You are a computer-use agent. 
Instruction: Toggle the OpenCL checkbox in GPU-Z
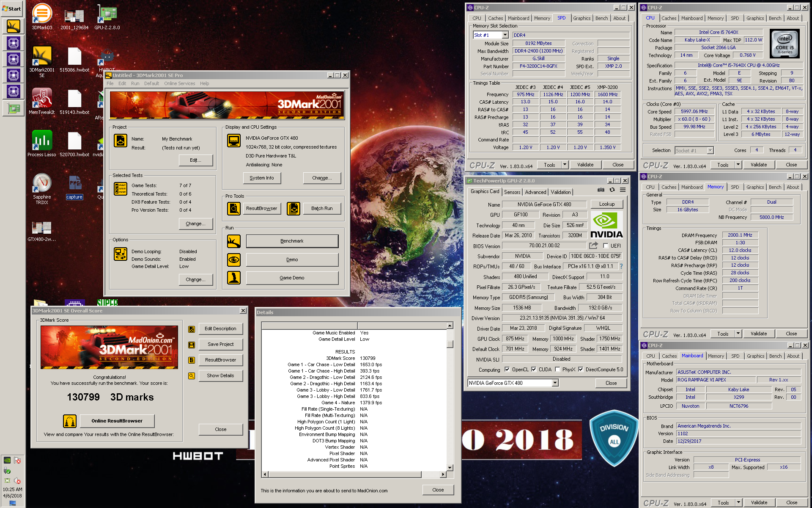click(x=507, y=370)
